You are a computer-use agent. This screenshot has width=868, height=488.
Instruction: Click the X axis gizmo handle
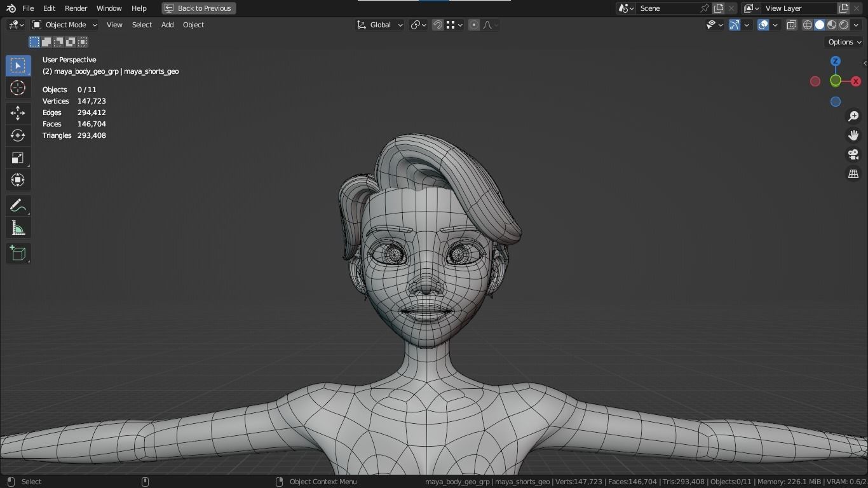(856, 81)
